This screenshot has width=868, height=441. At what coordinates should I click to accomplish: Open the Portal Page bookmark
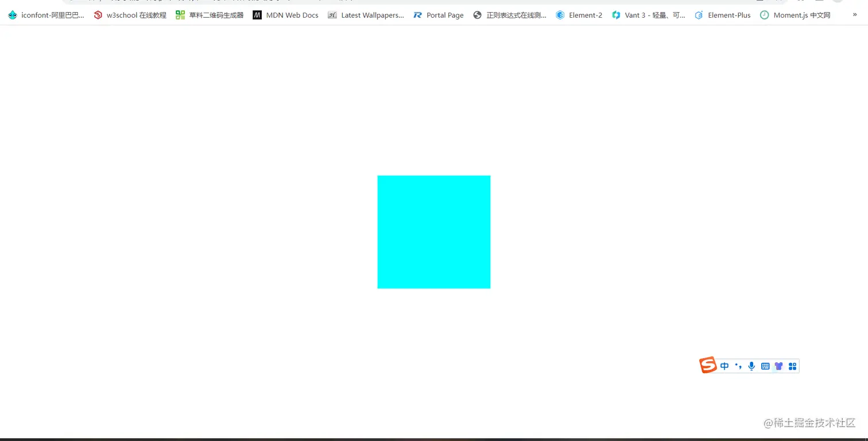(x=438, y=15)
